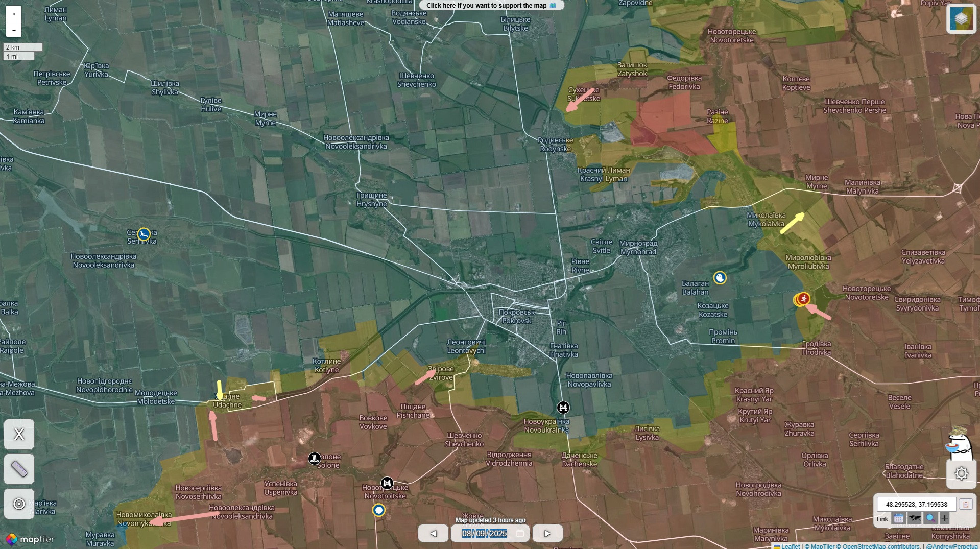Open the X (Twitter) link button
980x549 pixels.
(x=19, y=434)
